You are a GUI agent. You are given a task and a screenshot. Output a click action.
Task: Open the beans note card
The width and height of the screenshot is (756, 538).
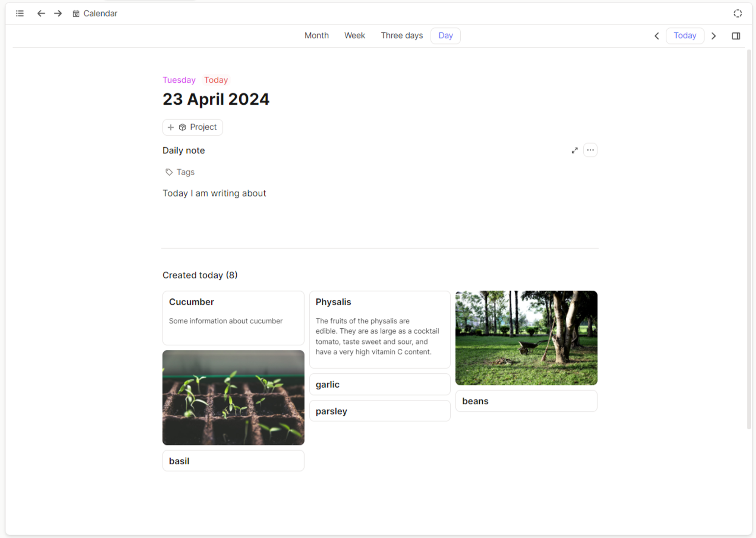[x=526, y=401]
